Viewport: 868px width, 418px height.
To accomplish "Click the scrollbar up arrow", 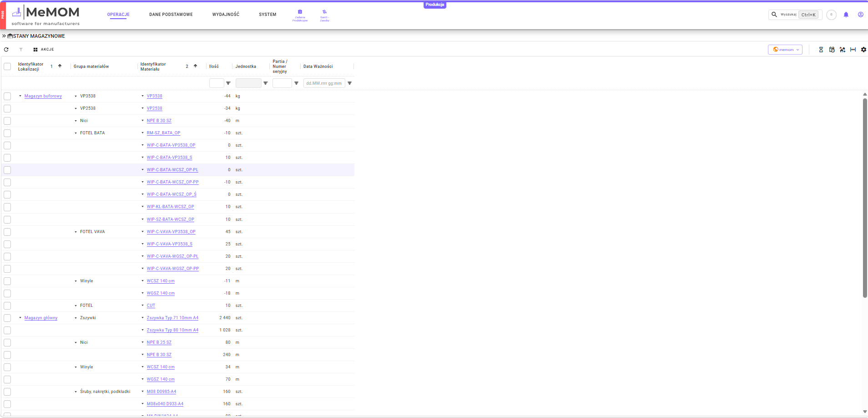I will pyautogui.click(x=865, y=94).
